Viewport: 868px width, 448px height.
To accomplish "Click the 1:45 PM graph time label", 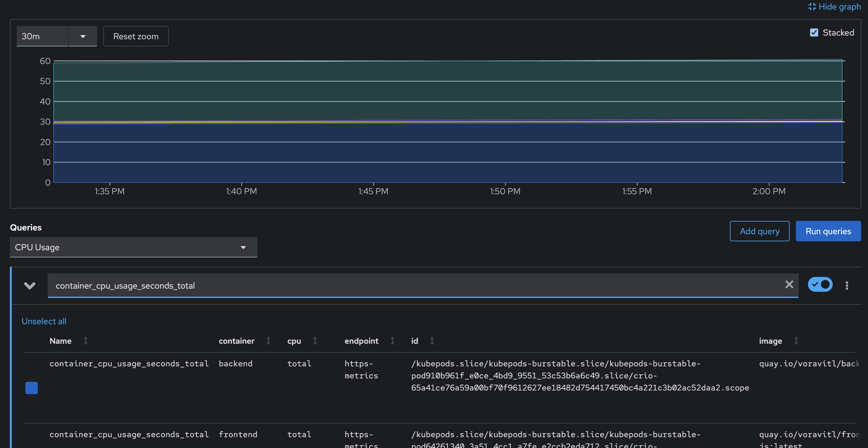I will pyautogui.click(x=373, y=191).
